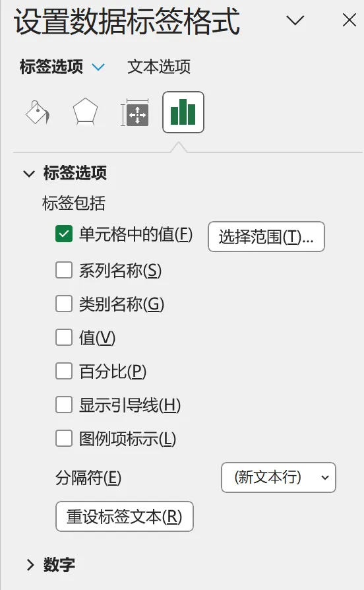Switch to the 文本选项 tab
This screenshot has width=364, height=590.
point(159,67)
